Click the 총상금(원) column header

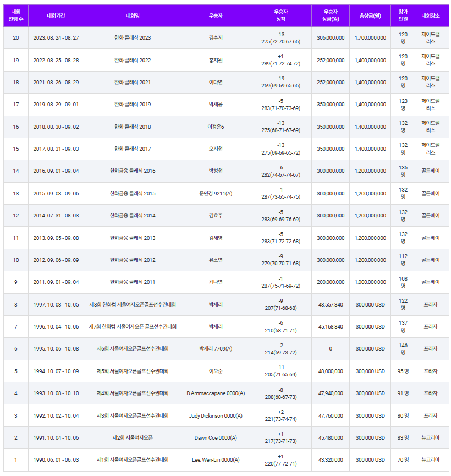click(x=370, y=16)
